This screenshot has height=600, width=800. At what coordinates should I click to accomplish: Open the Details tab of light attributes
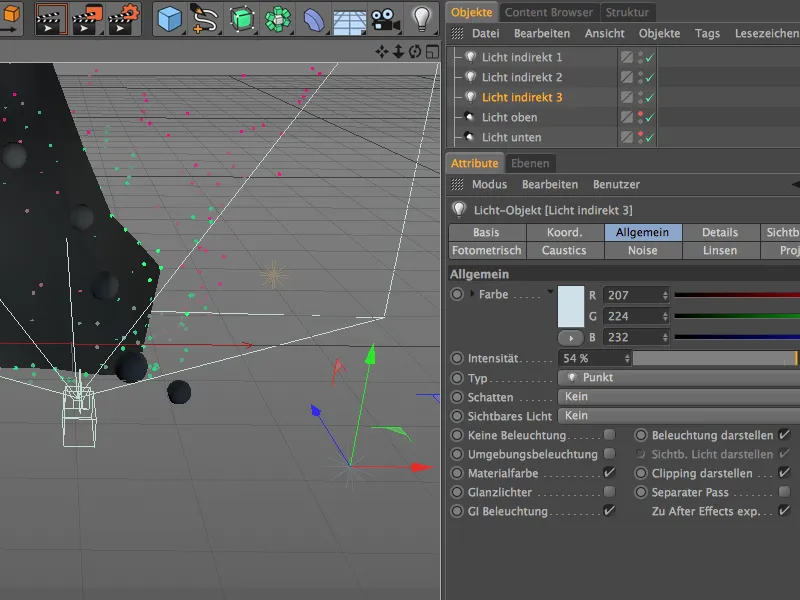[x=719, y=232]
